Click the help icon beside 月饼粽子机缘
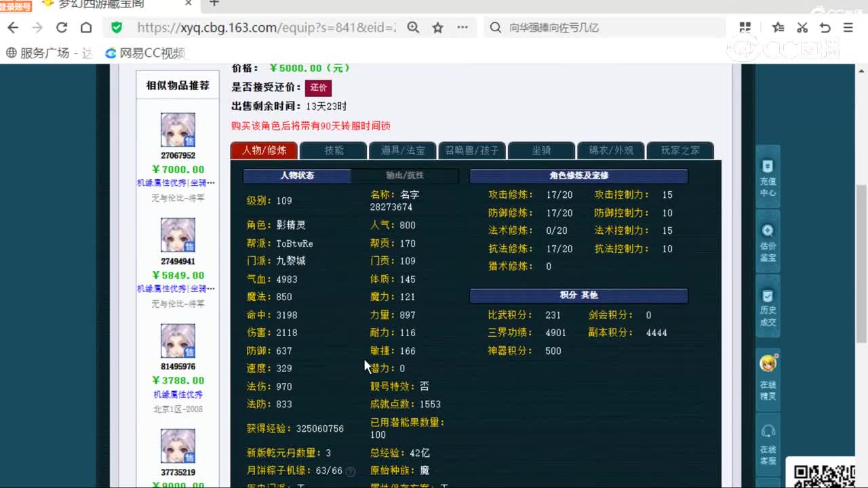The width and height of the screenshot is (868, 488). (x=351, y=471)
